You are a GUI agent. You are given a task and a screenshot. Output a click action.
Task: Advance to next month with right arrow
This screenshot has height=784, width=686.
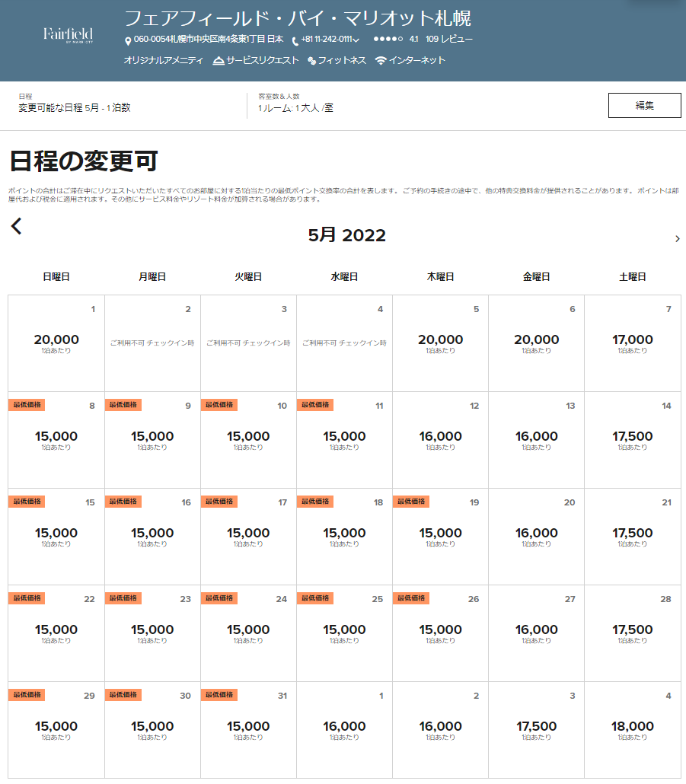pyautogui.click(x=677, y=239)
